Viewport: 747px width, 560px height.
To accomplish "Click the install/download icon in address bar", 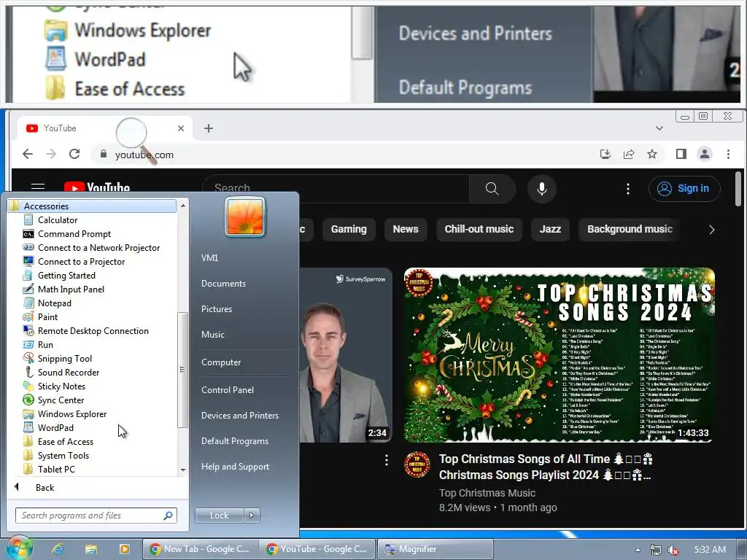I will pyautogui.click(x=605, y=154).
